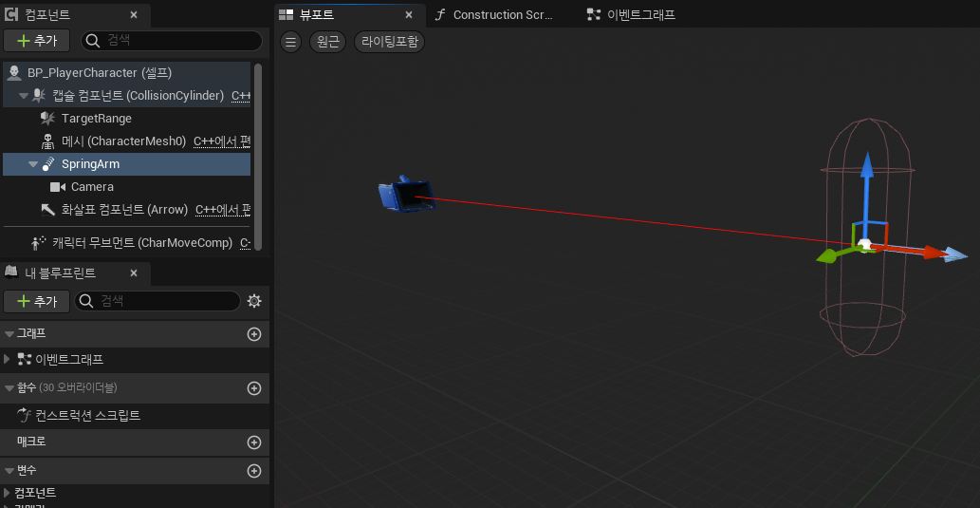The width and height of the screenshot is (980, 508).
Task: Collapse the 변수 section
Action: click(9, 470)
